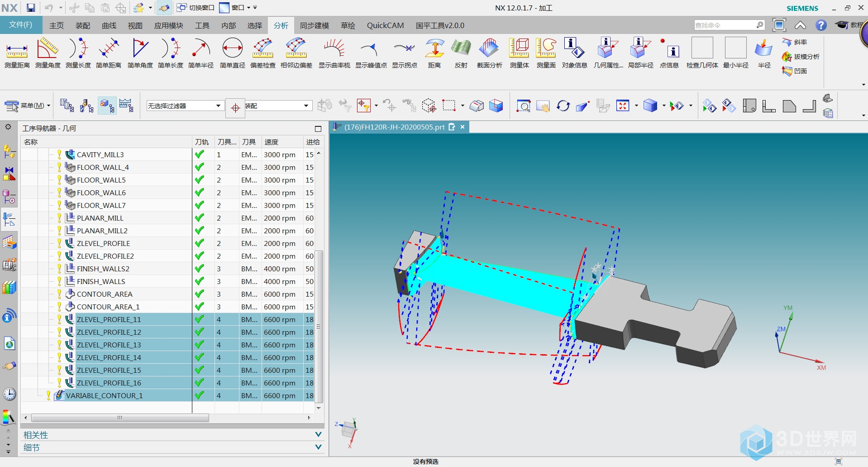This screenshot has width=868, height=467.
Task: Click Show Inflection Points (显示拐点) icon
Action: pyautogui.click(x=405, y=53)
